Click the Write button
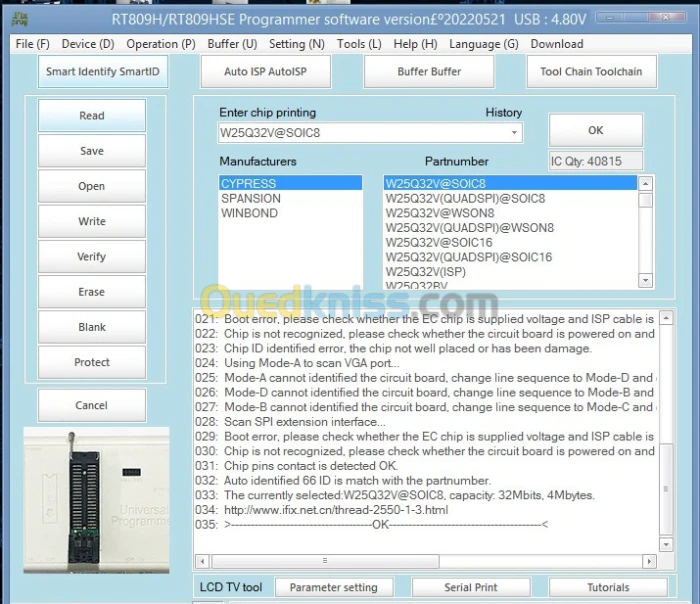 point(92,221)
